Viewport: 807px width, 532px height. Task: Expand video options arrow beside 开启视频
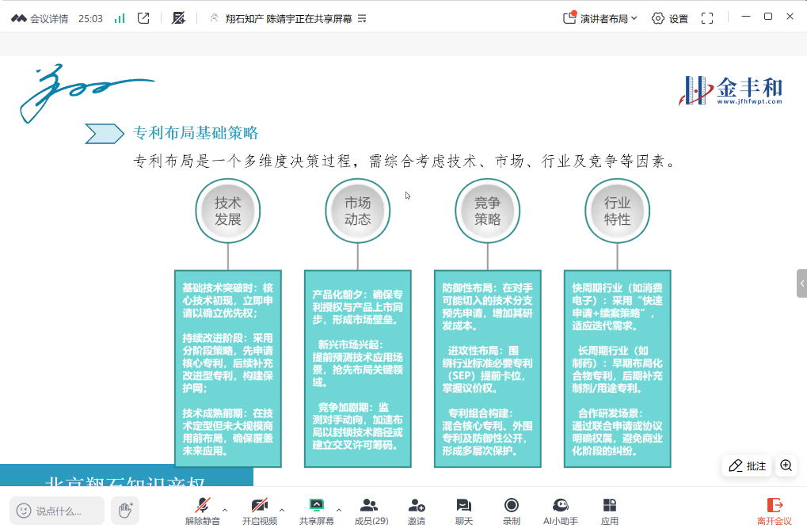(282, 511)
